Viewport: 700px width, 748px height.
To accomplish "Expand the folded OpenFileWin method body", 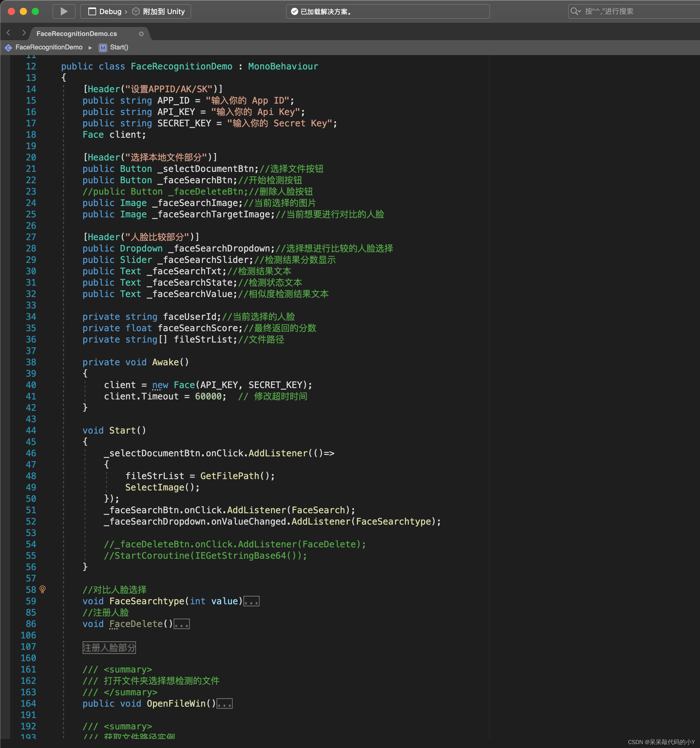I will pyautogui.click(x=225, y=704).
